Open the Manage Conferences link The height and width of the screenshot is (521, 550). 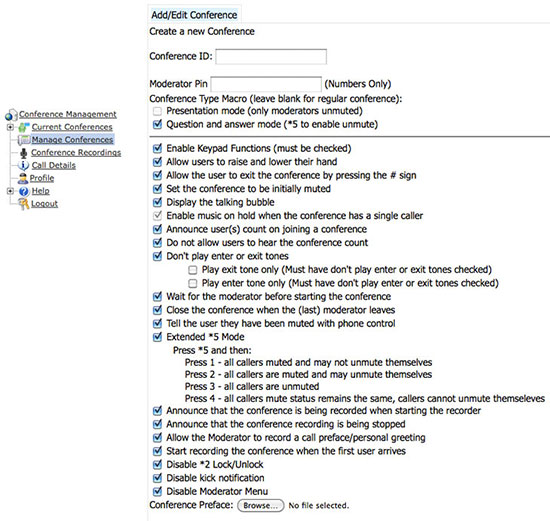pos(72,140)
